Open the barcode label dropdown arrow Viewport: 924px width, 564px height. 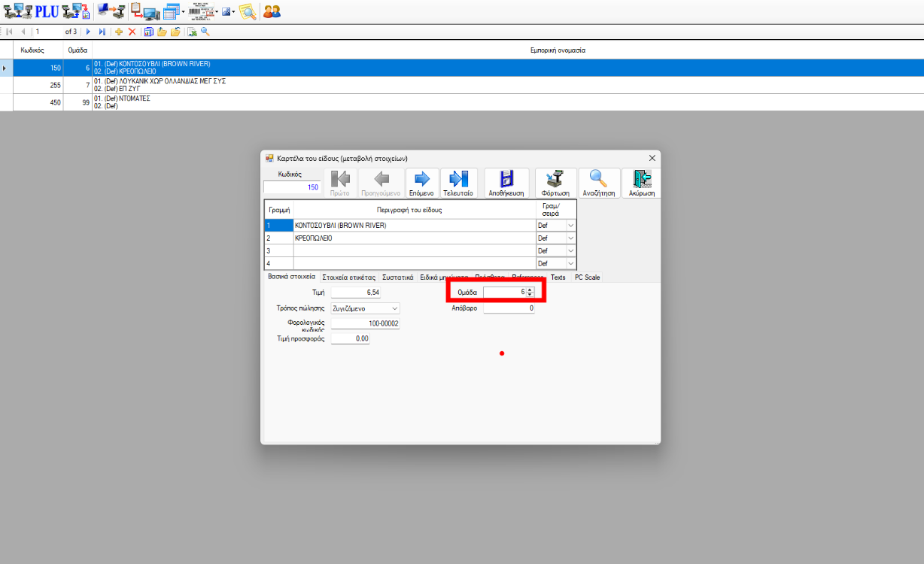(215, 12)
